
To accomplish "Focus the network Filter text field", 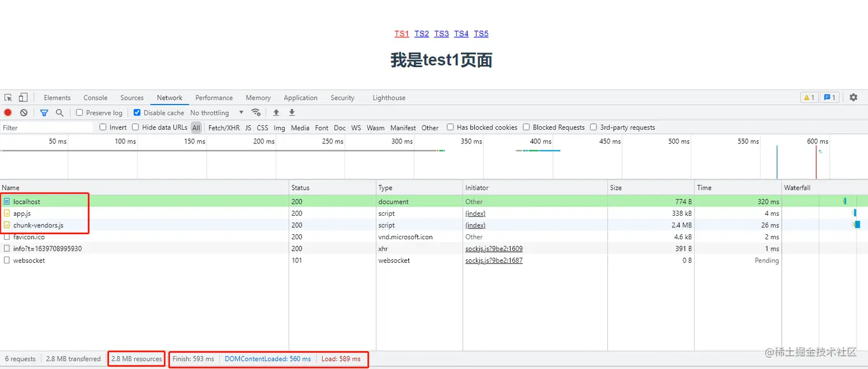I will click(47, 127).
